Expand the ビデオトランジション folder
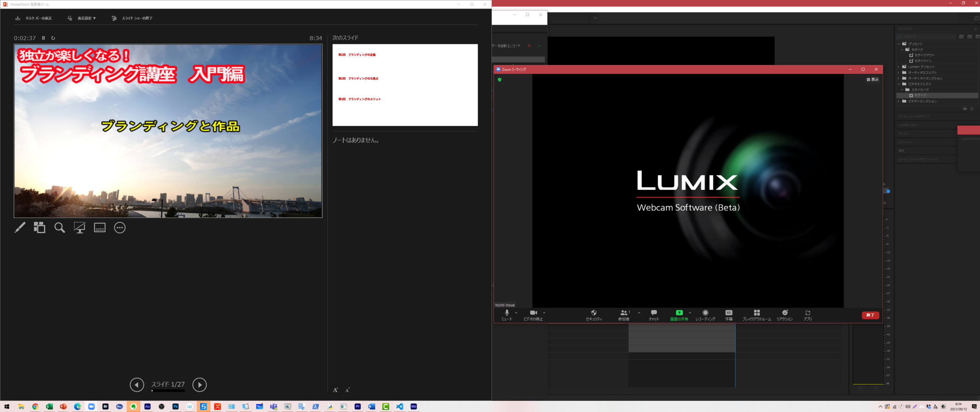Viewport: 980px width, 412px height. [x=899, y=101]
